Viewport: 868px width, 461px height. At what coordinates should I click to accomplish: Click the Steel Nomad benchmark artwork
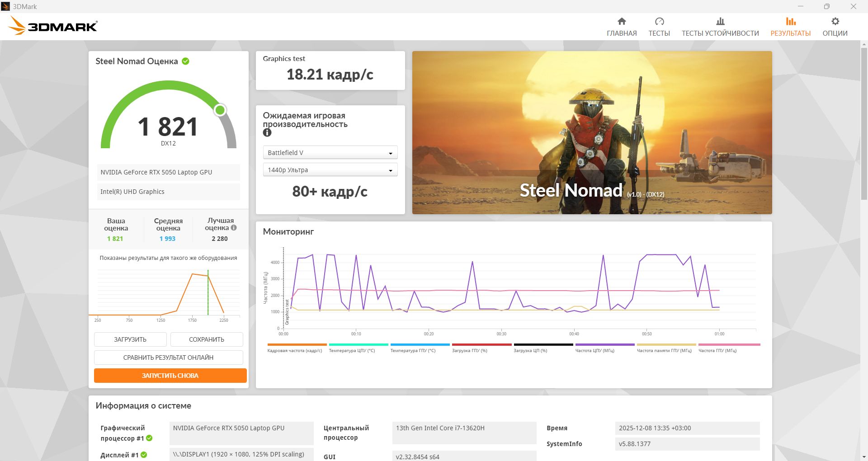(592, 132)
